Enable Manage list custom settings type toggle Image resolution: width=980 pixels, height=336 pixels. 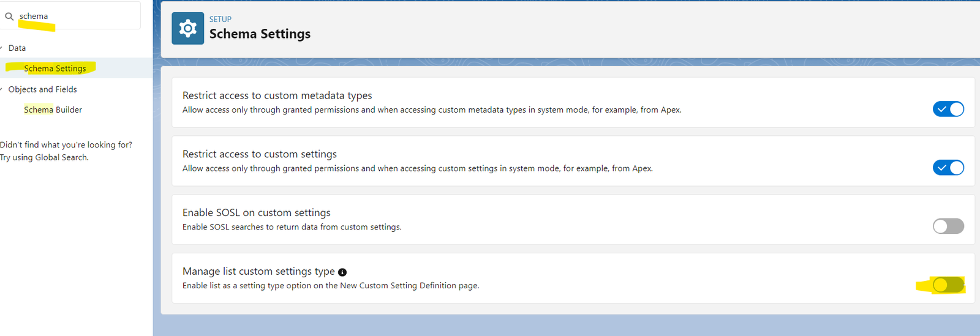coord(948,285)
